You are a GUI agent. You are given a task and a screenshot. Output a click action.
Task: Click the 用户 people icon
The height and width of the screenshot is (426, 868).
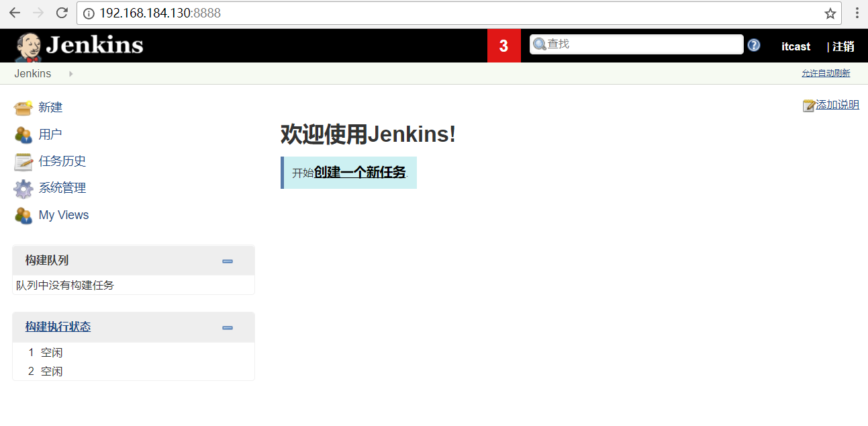tap(23, 134)
